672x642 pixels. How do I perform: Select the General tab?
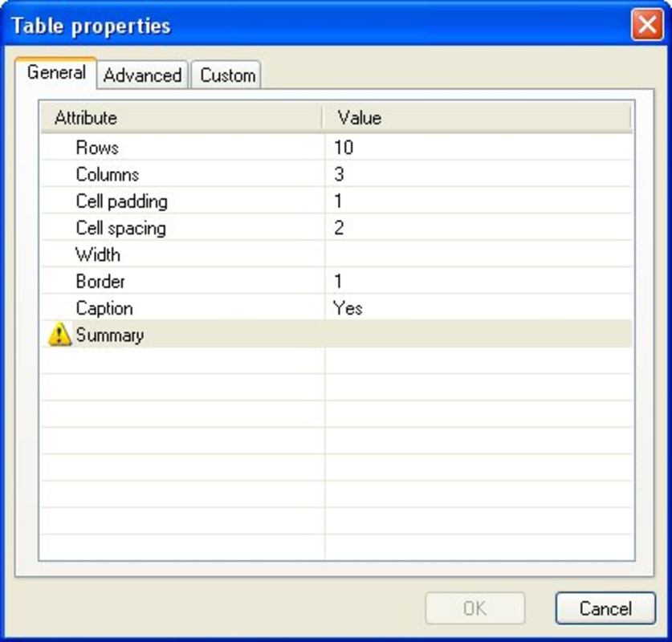tap(55, 72)
